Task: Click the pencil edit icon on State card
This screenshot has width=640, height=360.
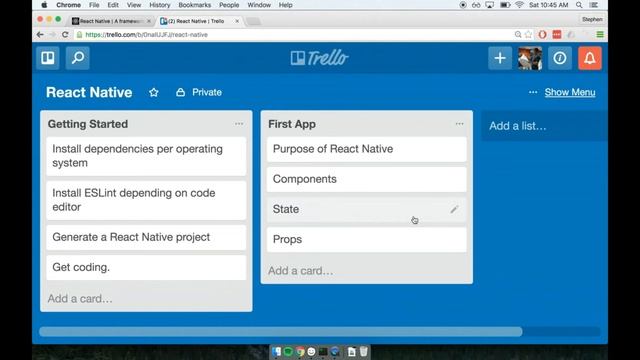Action: point(454,209)
